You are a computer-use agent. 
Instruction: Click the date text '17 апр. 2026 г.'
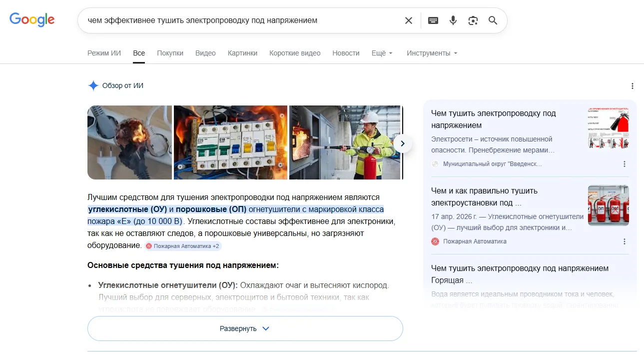[454, 216]
